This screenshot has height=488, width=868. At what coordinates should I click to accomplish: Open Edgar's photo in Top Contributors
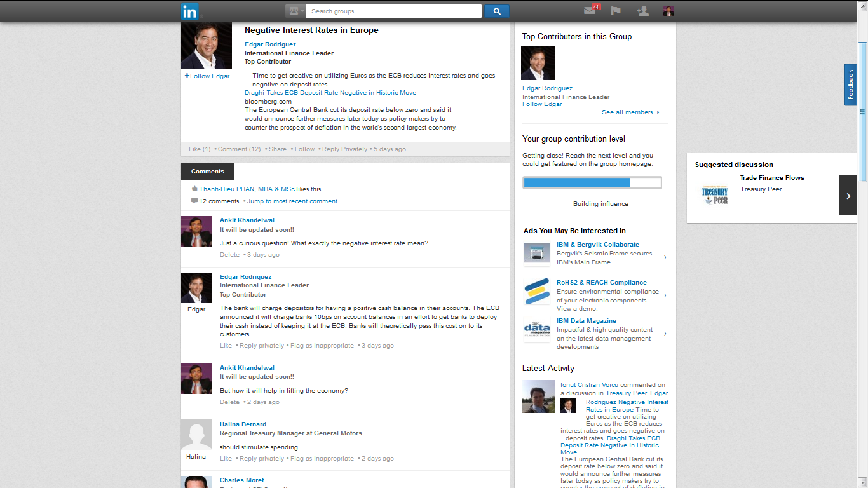point(538,64)
